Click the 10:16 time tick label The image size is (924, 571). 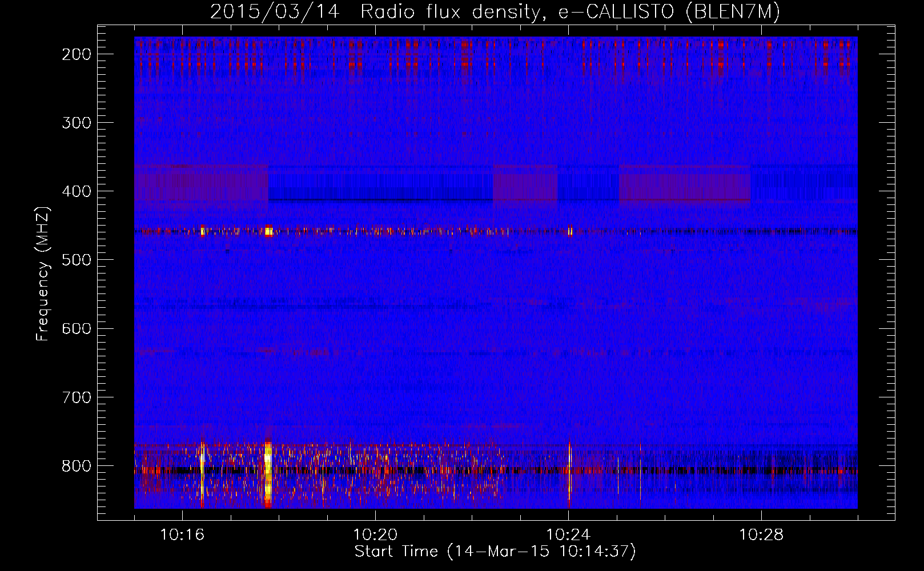[182, 535]
